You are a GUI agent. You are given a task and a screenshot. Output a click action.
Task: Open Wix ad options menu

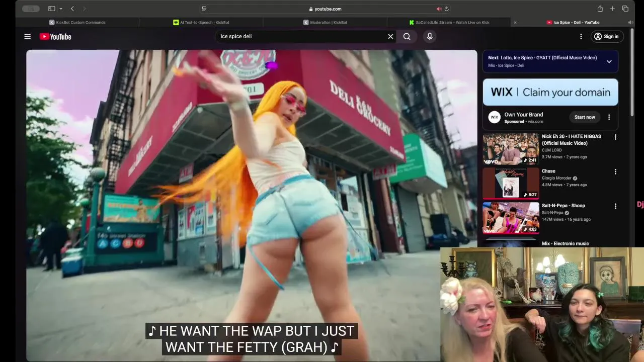tap(609, 117)
